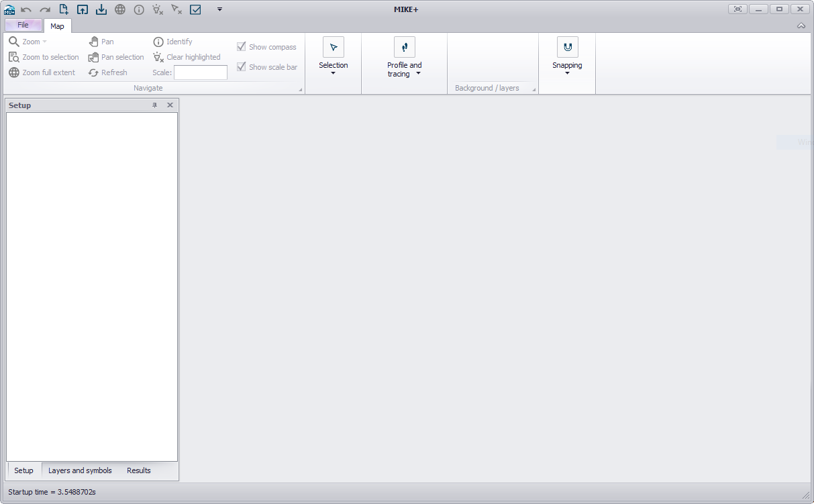Open the Navigate group dialog launcher
Viewport: 814px width, 504px height.
click(x=300, y=89)
